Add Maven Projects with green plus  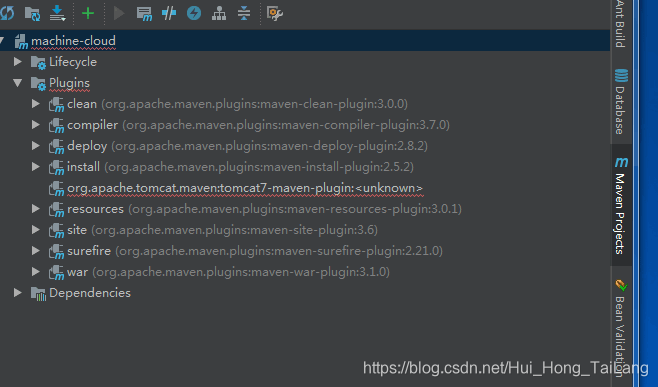[x=88, y=13]
